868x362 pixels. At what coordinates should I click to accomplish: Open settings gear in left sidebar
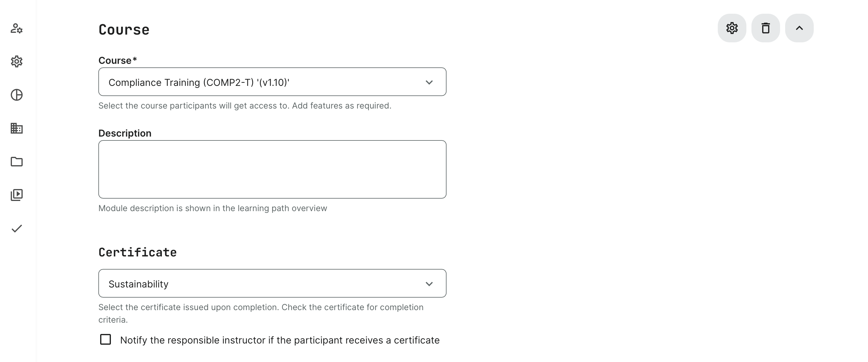tap(16, 61)
